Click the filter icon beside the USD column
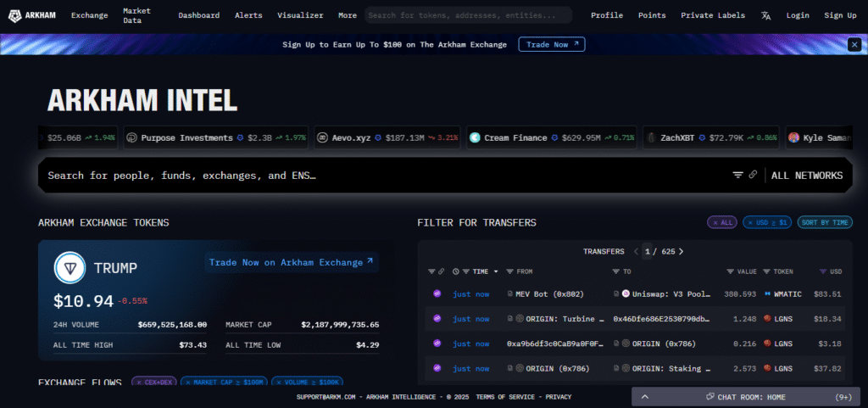This screenshot has width=868, height=408. [x=822, y=271]
